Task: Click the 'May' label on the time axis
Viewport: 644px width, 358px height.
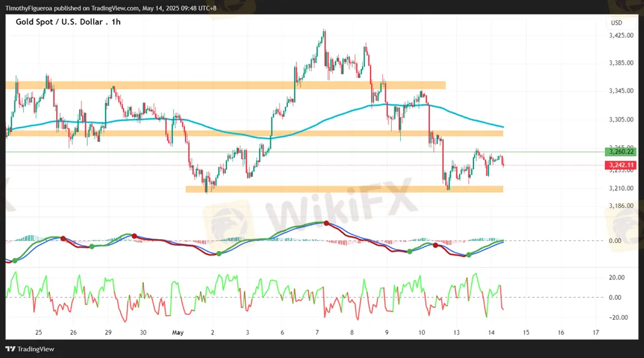Action: tap(178, 332)
